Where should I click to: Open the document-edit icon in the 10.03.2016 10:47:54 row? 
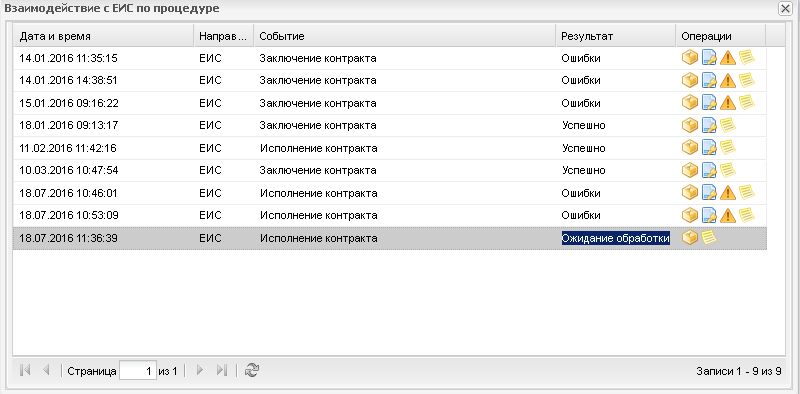[x=709, y=170]
